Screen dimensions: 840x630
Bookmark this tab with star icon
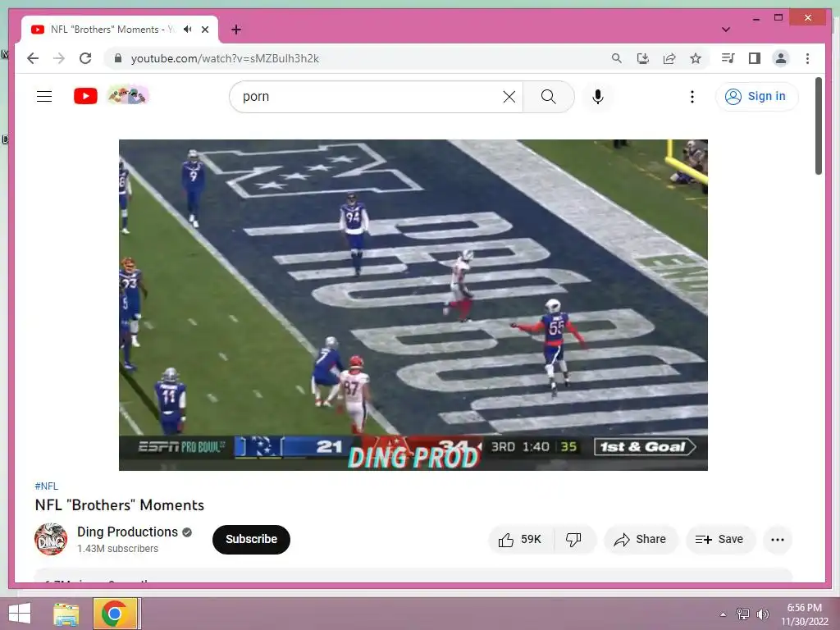[696, 58]
